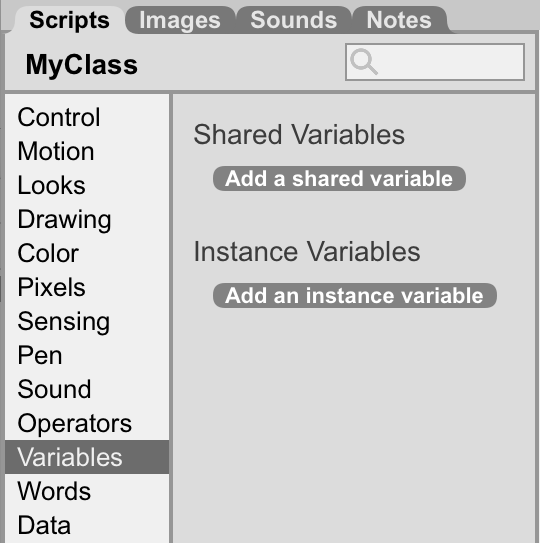The height and width of the screenshot is (543, 540).
Task: Choose the Pixels category
Action: [x=87, y=287]
